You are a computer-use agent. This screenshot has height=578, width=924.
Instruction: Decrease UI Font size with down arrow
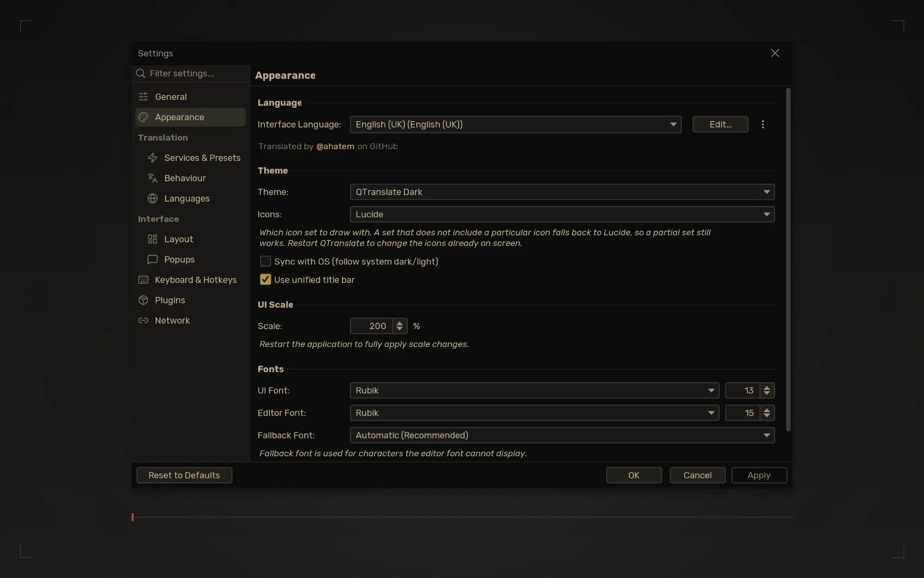pos(767,394)
